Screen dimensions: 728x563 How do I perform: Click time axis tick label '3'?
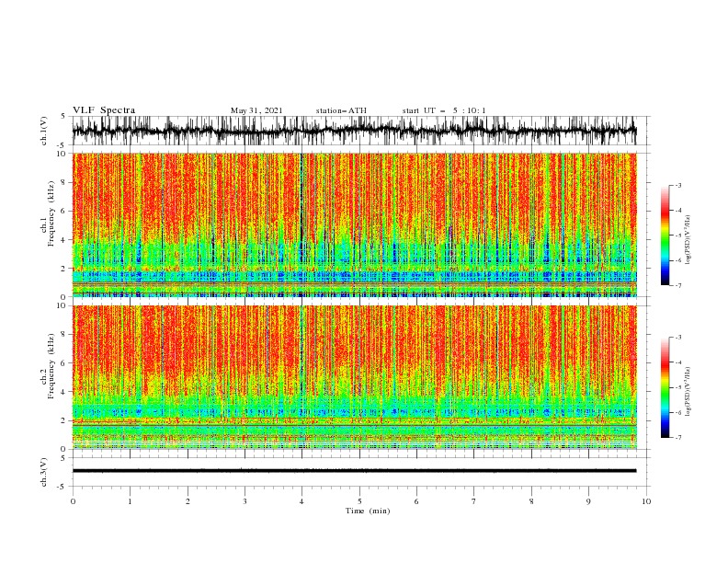pyautogui.click(x=245, y=501)
